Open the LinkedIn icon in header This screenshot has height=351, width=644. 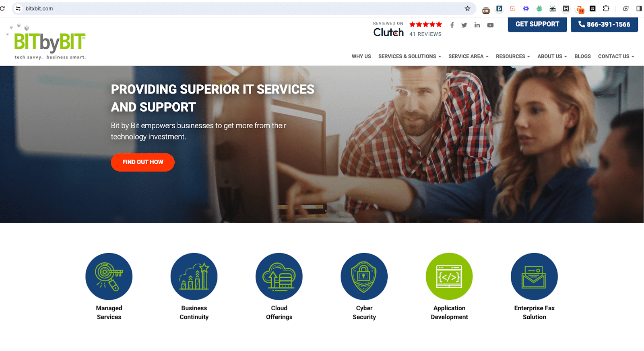coord(477,25)
